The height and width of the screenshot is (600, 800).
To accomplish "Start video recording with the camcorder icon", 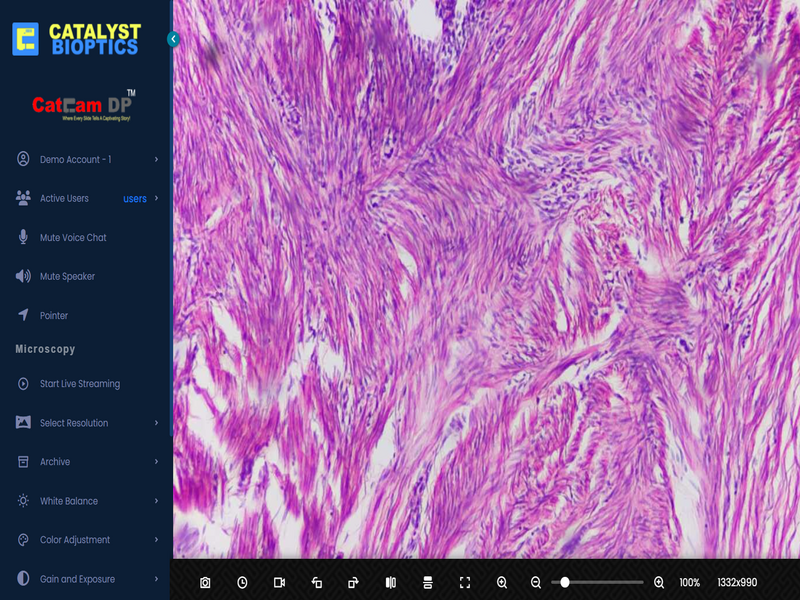I will pyautogui.click(x=280, y=582).
